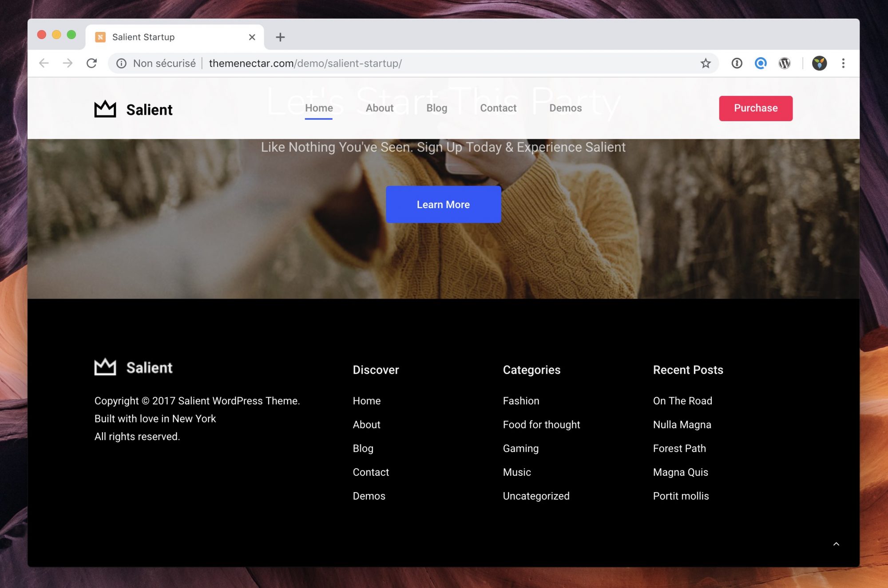
Task: Click the browser reload page icon
Action: tap(91, 63)
